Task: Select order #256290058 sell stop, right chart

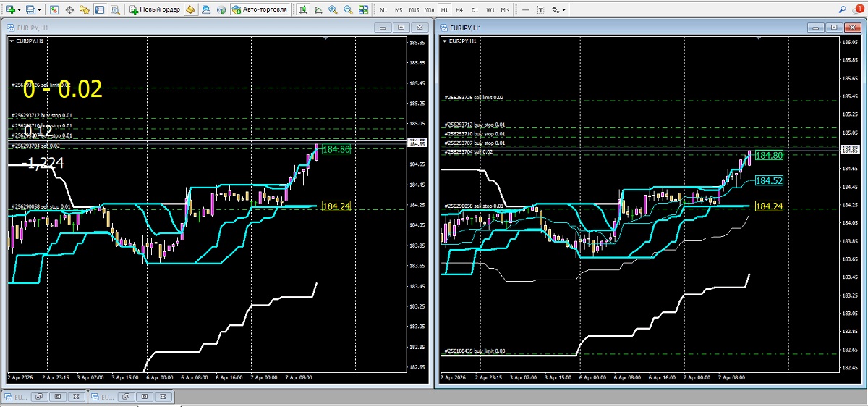Action: click(x=475, y=206)
